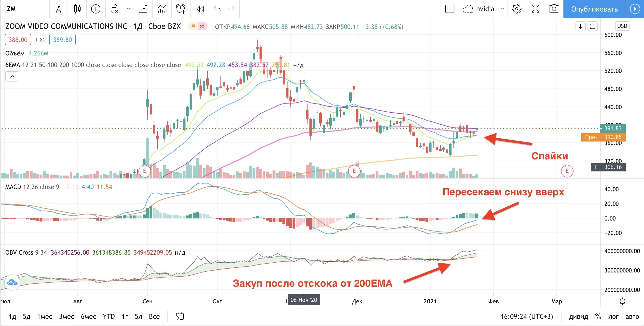Redo the last undone action
Viewport: 644px width, 326px height.
[x=231, y=9]
